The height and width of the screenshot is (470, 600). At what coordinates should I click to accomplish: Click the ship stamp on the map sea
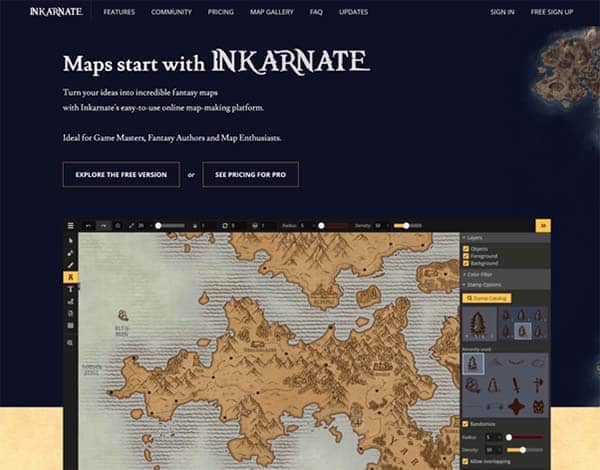point(123,315)
